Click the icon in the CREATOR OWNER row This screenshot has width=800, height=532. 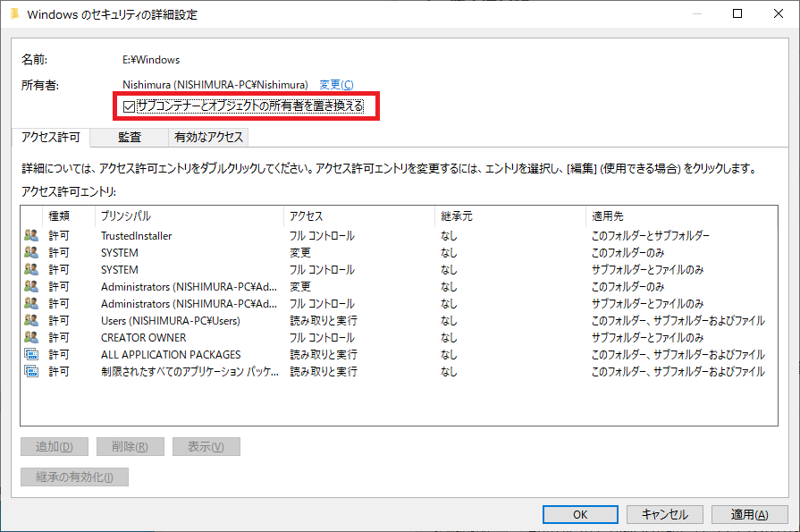(x=31, y=337)
